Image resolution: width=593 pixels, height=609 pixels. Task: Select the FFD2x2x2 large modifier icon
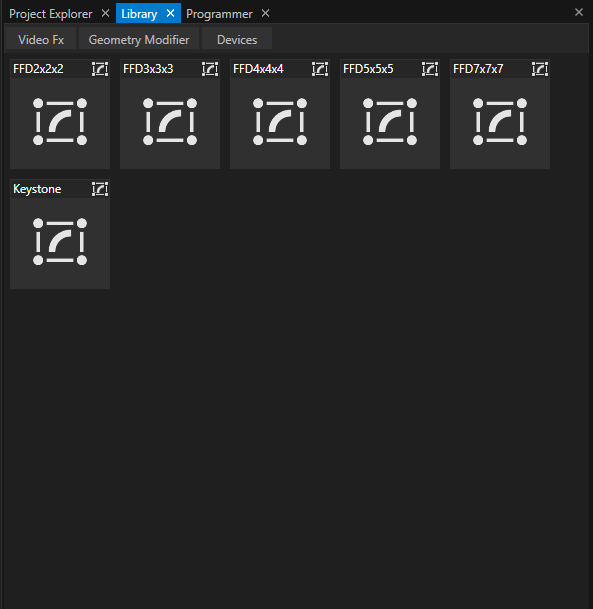[60, 122]
